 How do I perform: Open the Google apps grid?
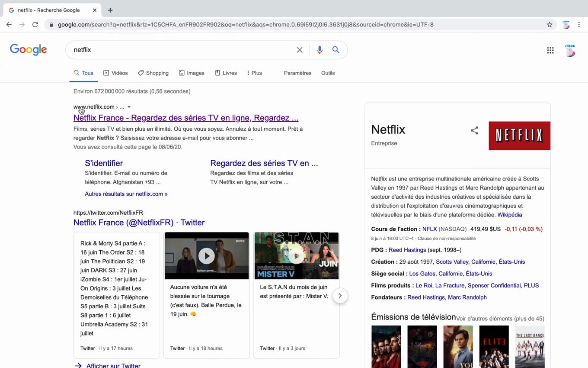coord(550,50)
